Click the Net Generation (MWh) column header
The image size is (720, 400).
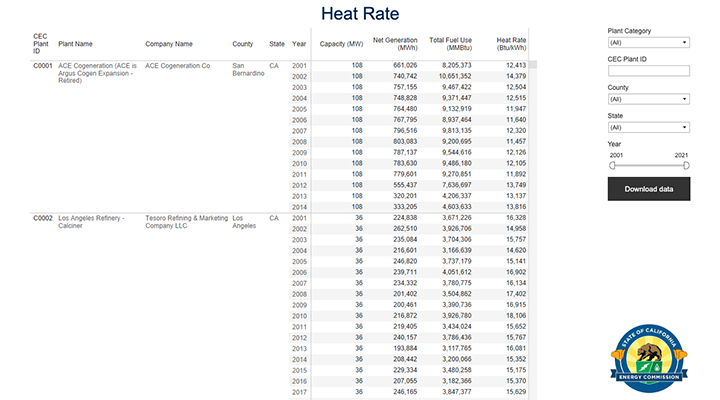click(x=395, y=44)
